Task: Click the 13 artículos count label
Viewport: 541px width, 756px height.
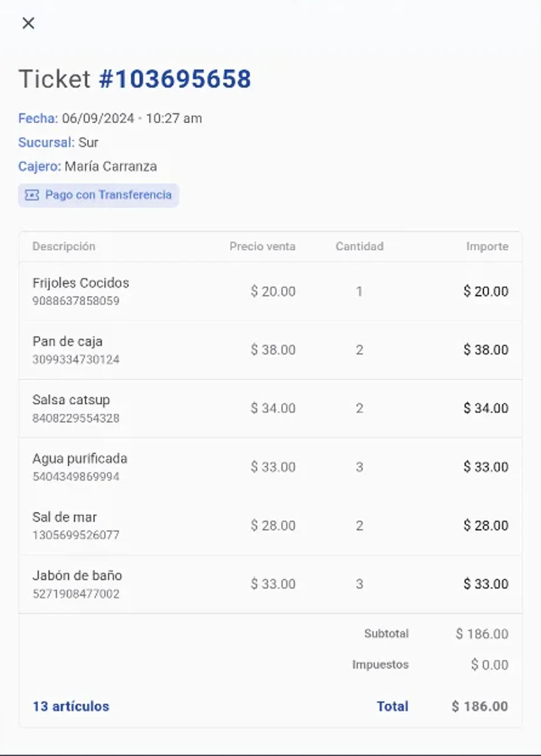Action: click(71, 706)
